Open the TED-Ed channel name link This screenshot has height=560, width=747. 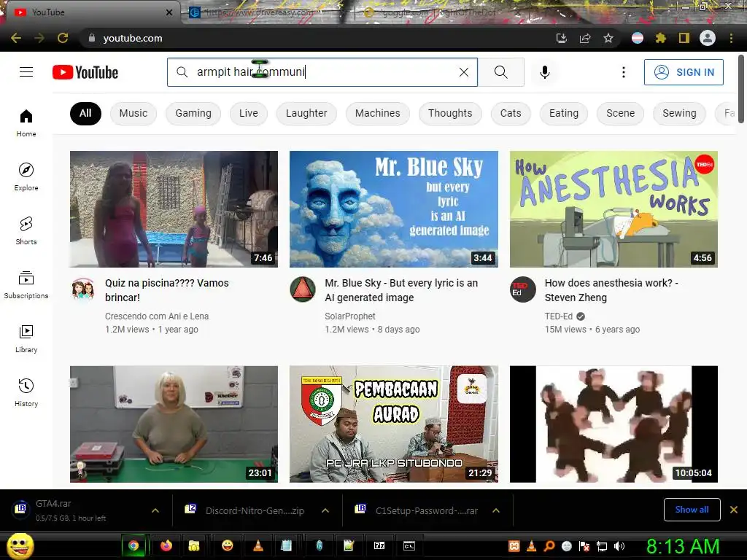click(559, 316)
